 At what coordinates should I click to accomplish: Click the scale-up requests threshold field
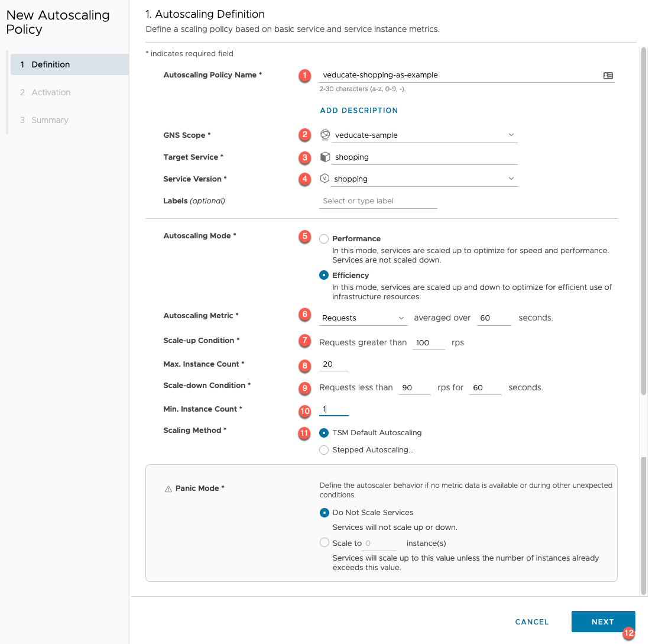point(429,343)
